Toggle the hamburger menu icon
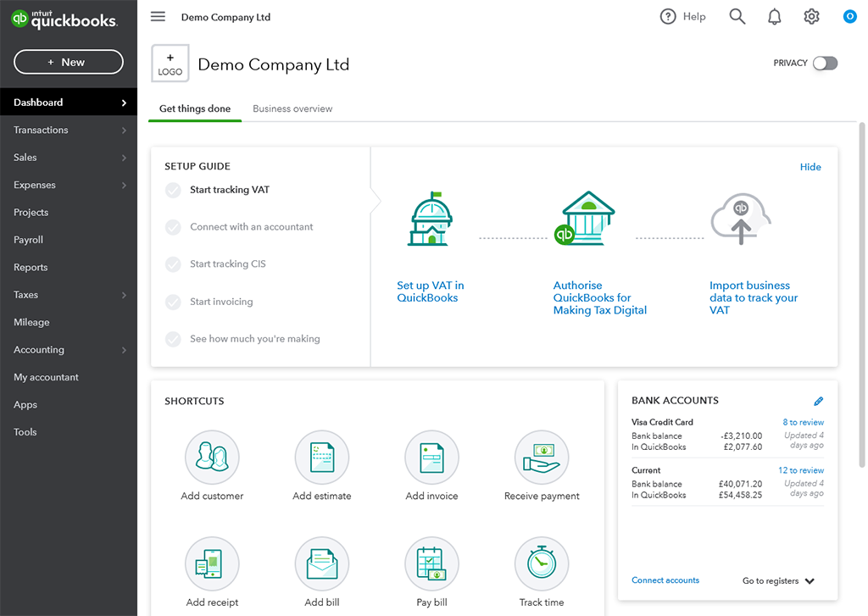Image resolution: width=868 pixels, height=616 pixels. (x=158, y=17)
